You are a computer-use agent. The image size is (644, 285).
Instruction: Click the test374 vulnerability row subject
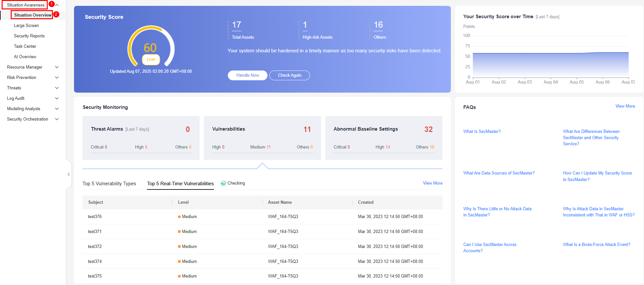(95, 261)
